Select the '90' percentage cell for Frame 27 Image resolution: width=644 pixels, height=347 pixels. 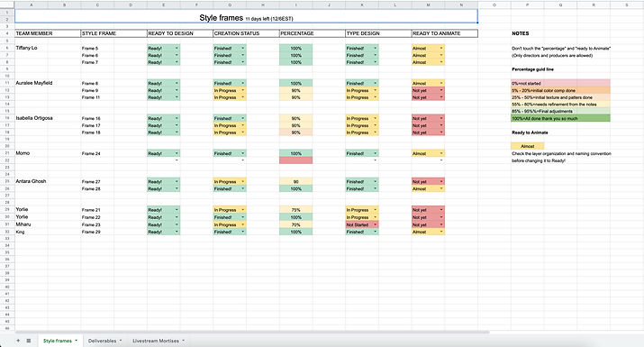pyautogui.click(x=295, y=181)
